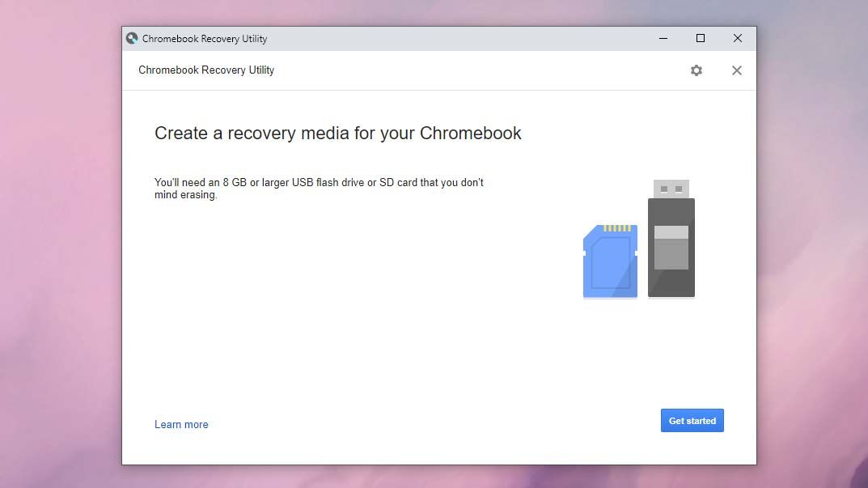Click the pink desktop wallpaper outside the window
This screenshot has height=488, width=868.
pyautogui.click(x=49, y=243)
